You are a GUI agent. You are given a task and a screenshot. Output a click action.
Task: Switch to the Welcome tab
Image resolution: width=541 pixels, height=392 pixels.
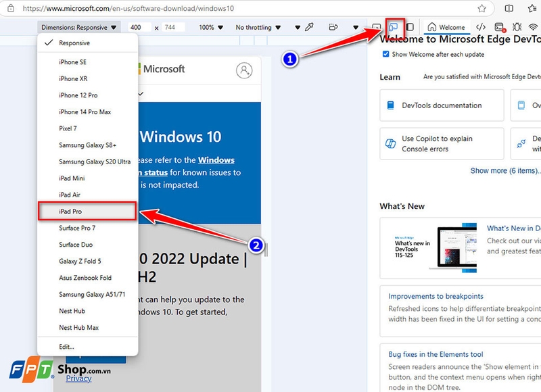(x=446, y=27)
